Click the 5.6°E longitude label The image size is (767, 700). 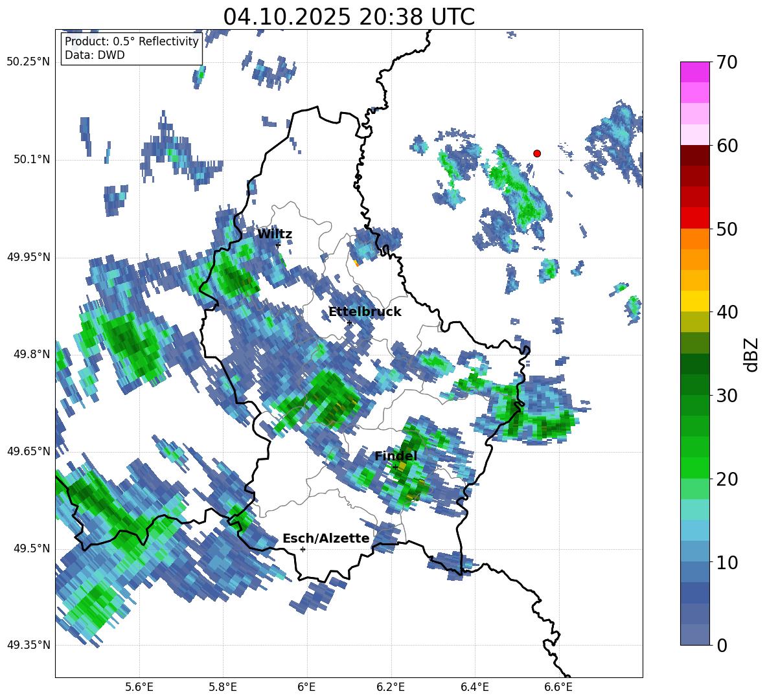(x=139, y=687)
